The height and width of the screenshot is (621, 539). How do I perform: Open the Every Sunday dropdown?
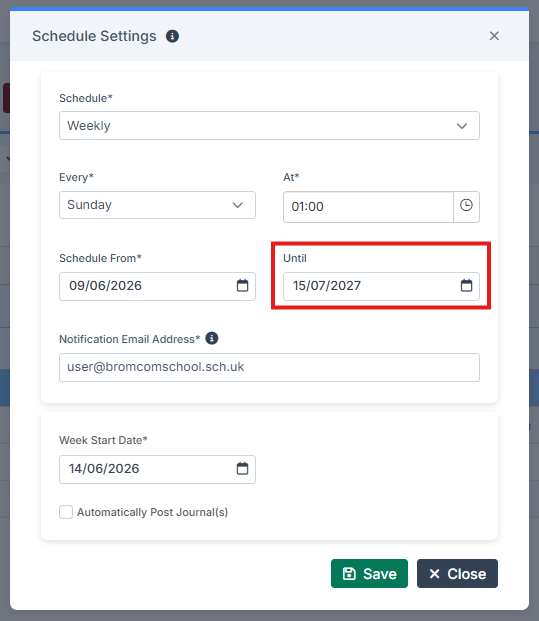click(157, 205)
